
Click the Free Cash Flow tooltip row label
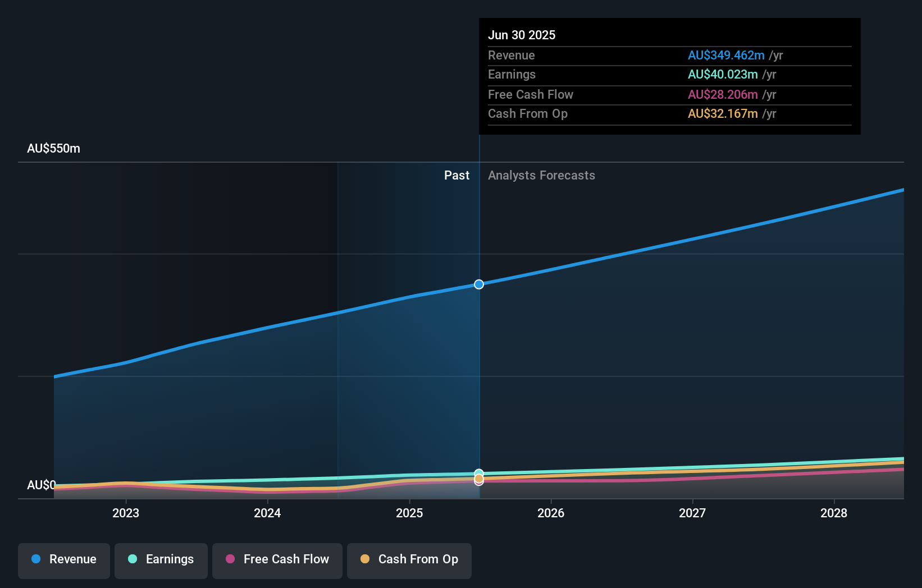click(x=531, y=95)
